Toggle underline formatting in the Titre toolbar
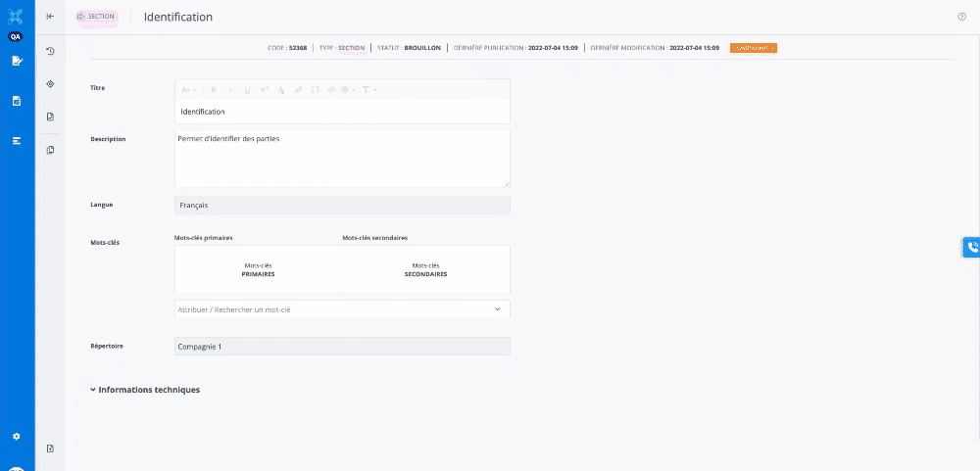Viewport: 980px width, 471px height. 247,89
